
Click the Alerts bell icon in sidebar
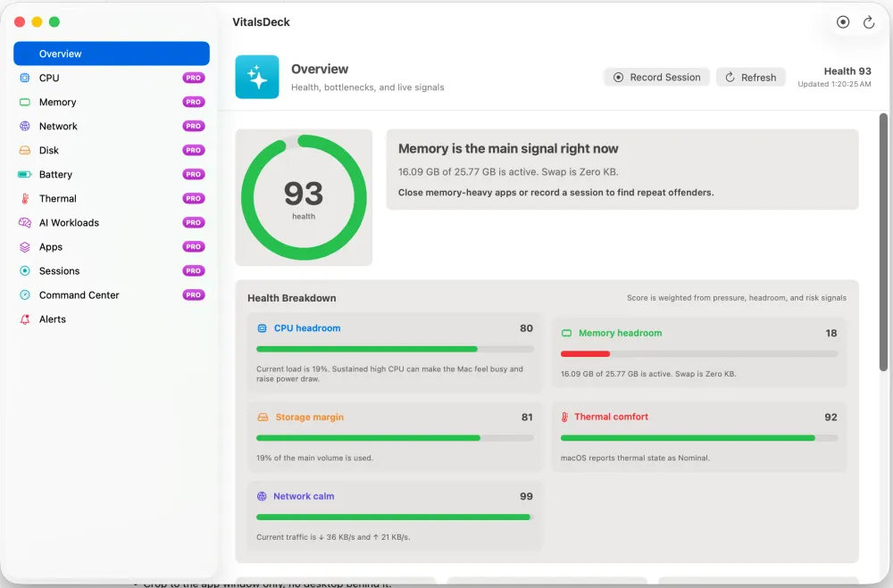(x=24, y=319)
